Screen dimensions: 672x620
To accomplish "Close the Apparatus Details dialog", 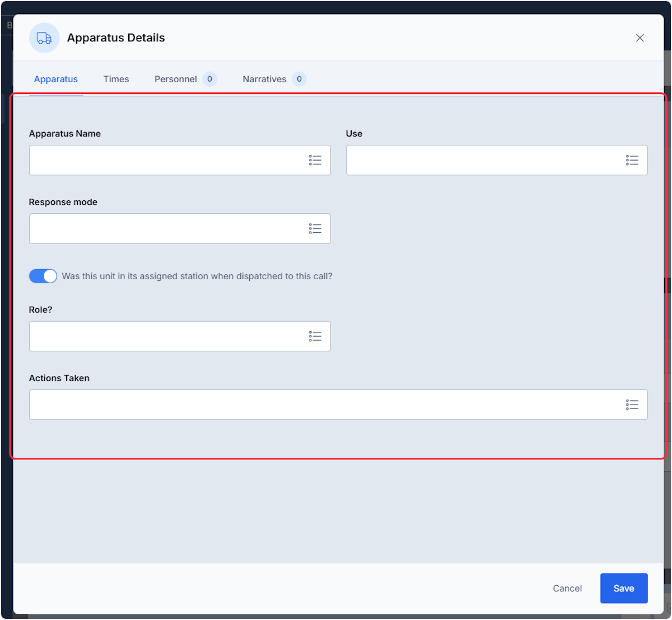I will (x=640, y=38).
